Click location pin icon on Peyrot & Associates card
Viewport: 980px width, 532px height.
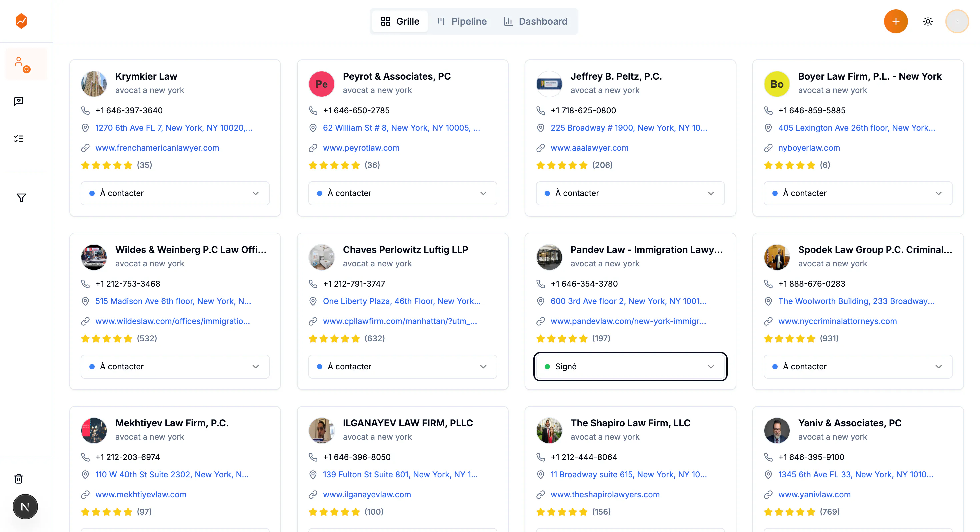(313, 128)
